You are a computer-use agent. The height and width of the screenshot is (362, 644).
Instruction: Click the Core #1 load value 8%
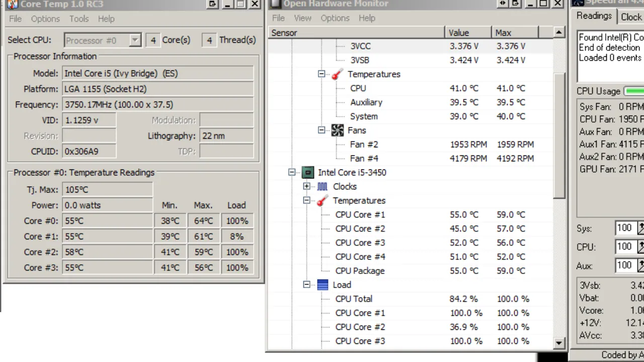pyautogui.click(x=236, y=236)
